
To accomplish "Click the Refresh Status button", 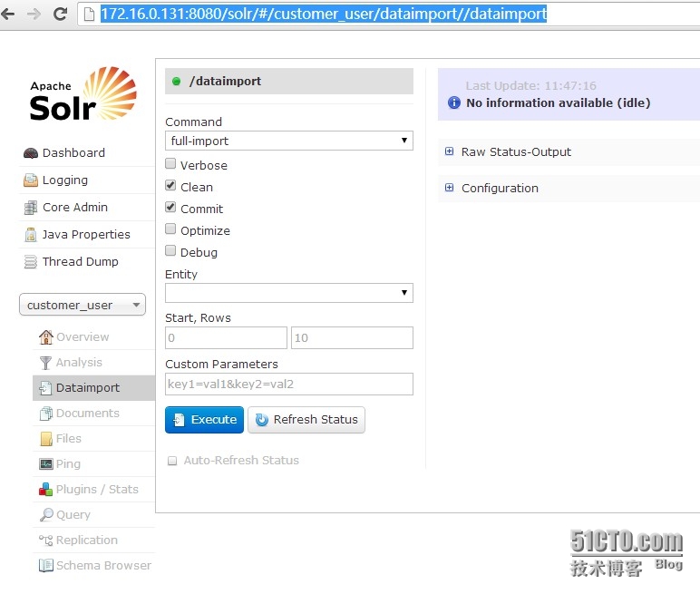I will (306, 420).
